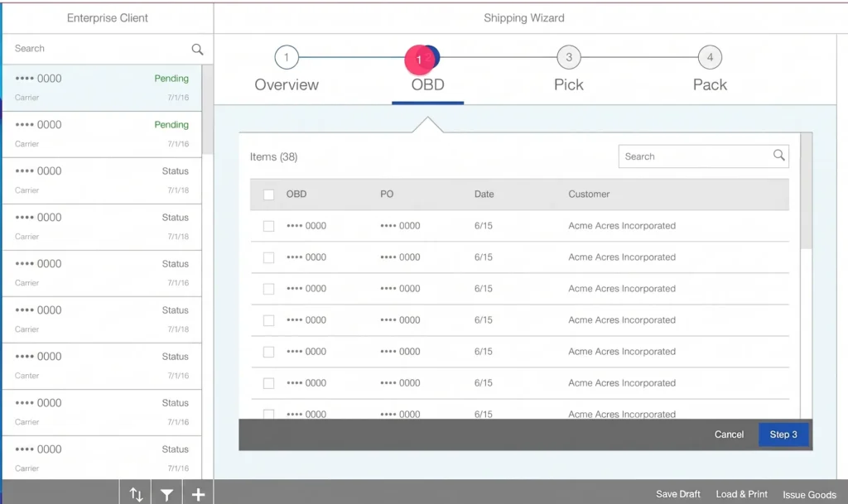This screenshot has height=504, width=848.
Task: Sort by PO column header
Action: pyautogui.click(x=387, y=194)
